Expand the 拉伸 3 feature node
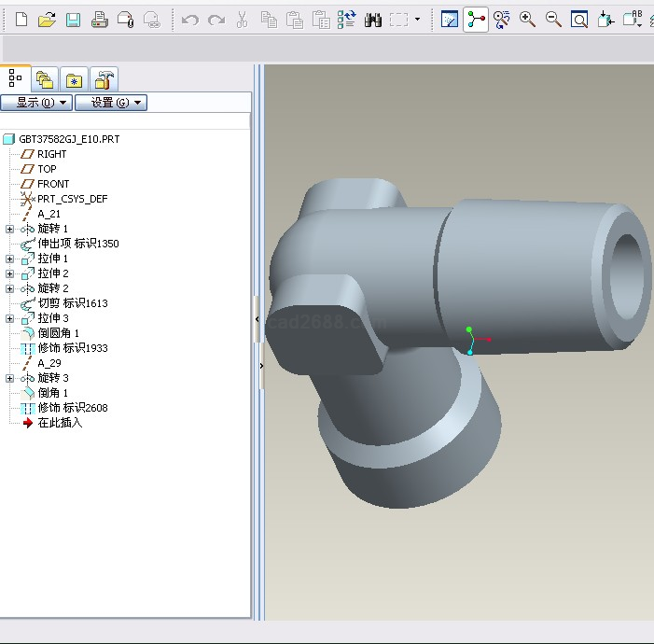Screen dimensions: 654x644 click(10, 318)
